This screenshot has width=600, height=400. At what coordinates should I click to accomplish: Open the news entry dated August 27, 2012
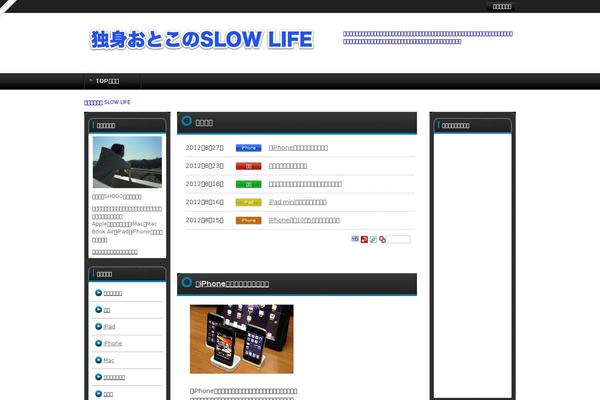(298, 148)
